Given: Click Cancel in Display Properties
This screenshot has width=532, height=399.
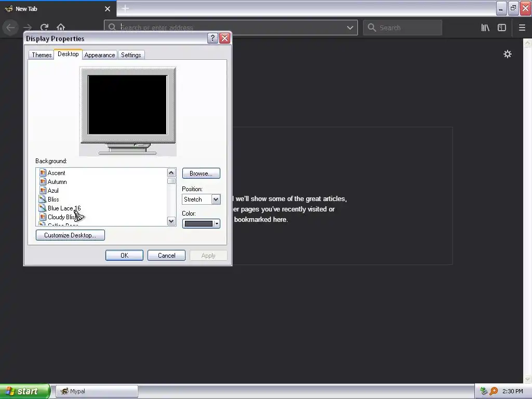Looking at the screenshot, I should point(167,256).
